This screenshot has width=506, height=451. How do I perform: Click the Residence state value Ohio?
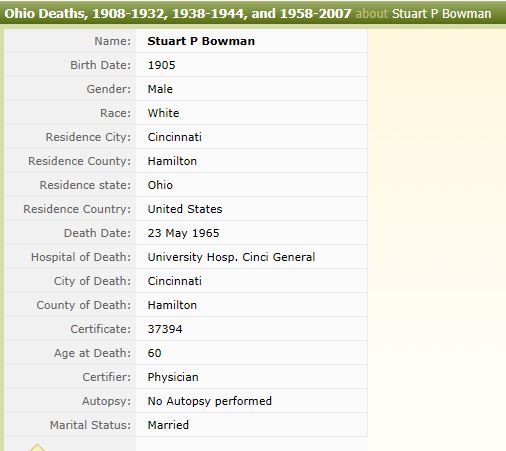[x=160, y=185]
